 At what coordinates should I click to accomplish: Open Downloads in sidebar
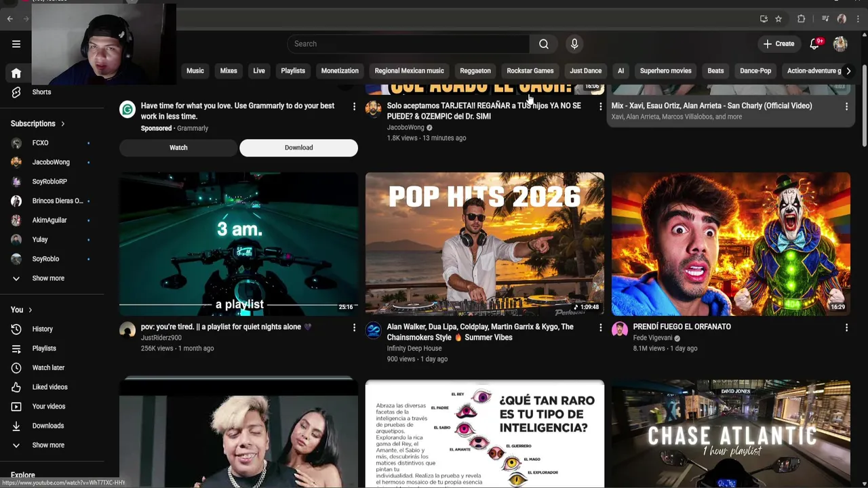pos(47,426)
